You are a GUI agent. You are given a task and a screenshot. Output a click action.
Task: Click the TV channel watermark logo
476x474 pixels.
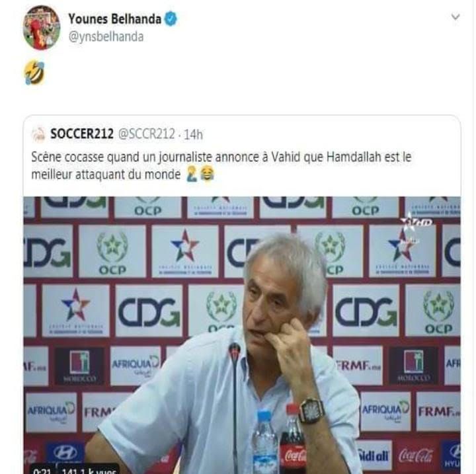tap(415, 221)
